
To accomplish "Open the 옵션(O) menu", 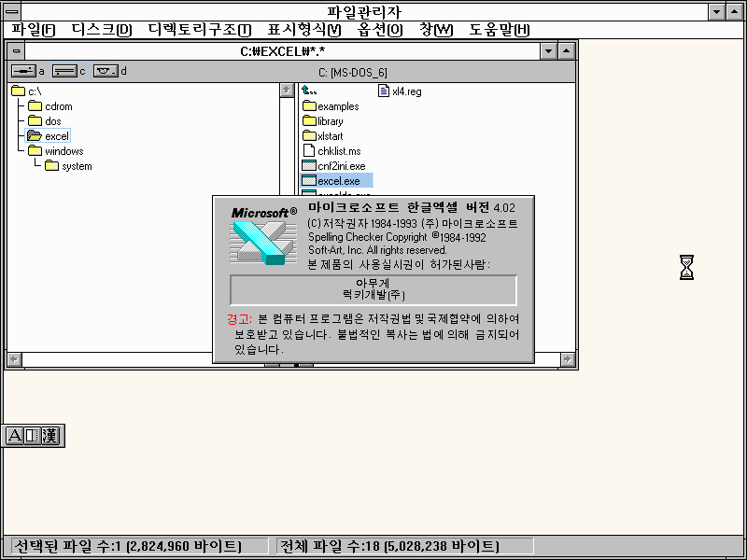I will pos(380,30).
